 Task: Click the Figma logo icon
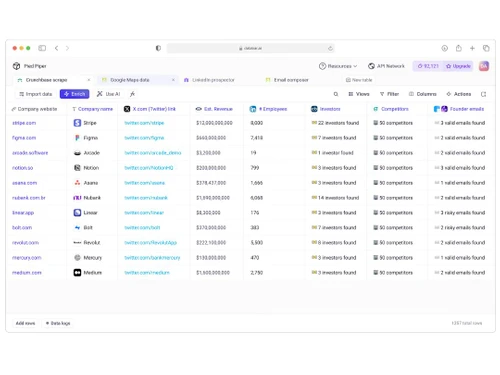click(x=77, y=138)
